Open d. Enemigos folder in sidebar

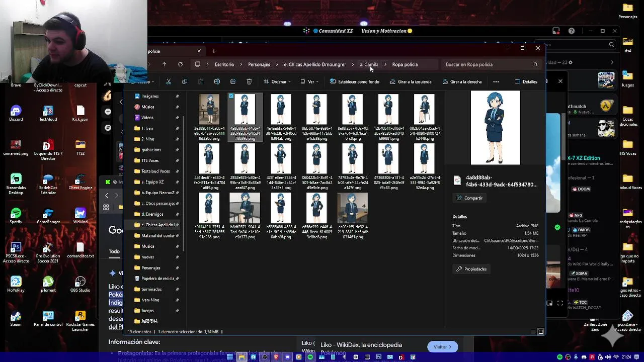coord(152,214)
